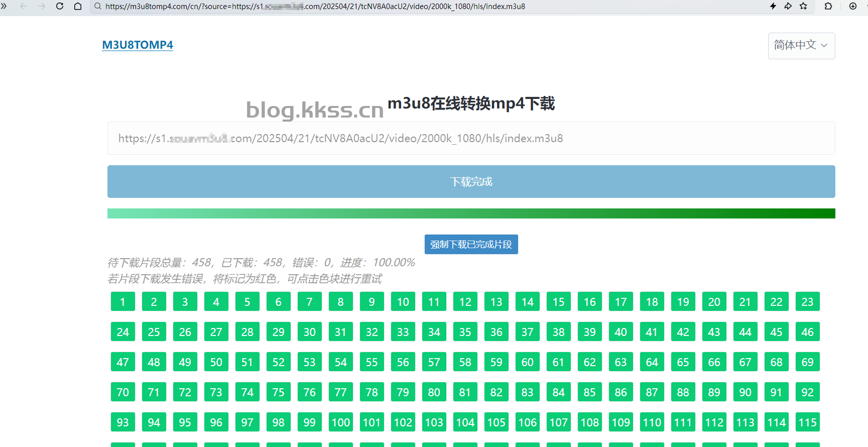868x447 pixels.
Task: Click the 下载完成 button
Action: (471, 181)
